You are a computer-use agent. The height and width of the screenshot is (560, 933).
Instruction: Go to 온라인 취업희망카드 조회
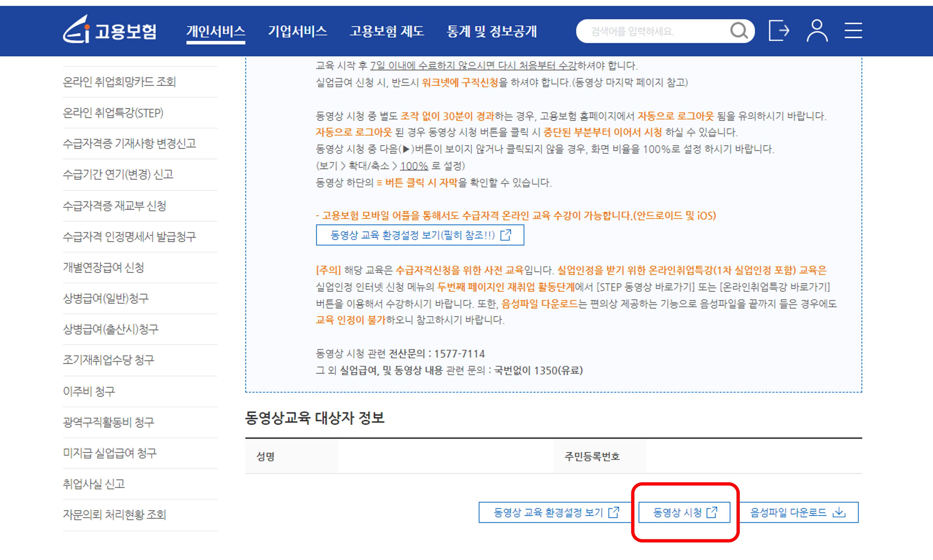(x=119, y=82)
